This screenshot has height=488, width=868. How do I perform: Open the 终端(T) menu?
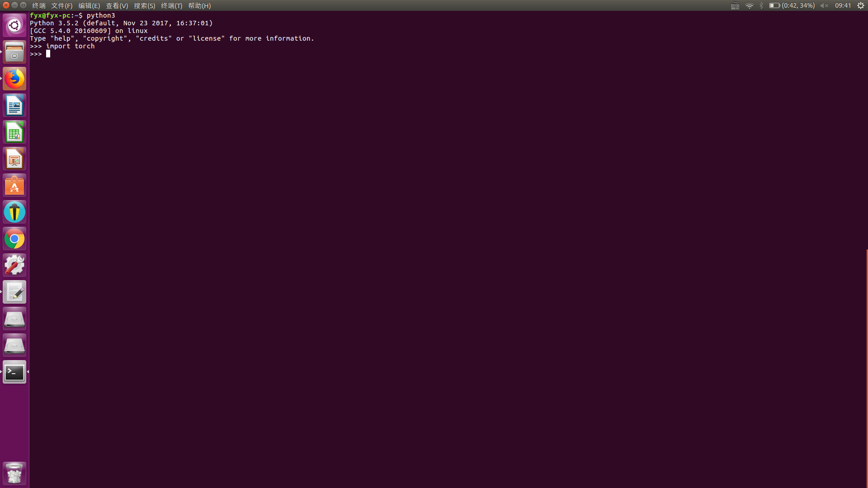click(x=171, y=5)
